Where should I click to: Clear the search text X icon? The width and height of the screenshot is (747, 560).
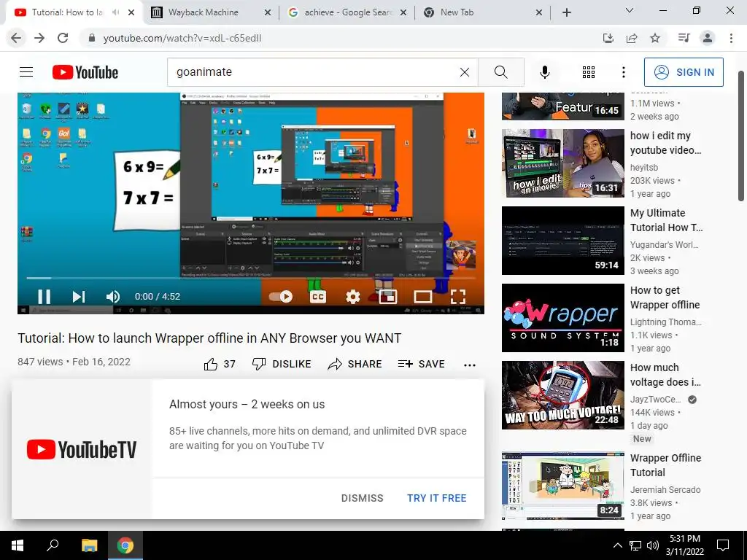click(465, 72)
